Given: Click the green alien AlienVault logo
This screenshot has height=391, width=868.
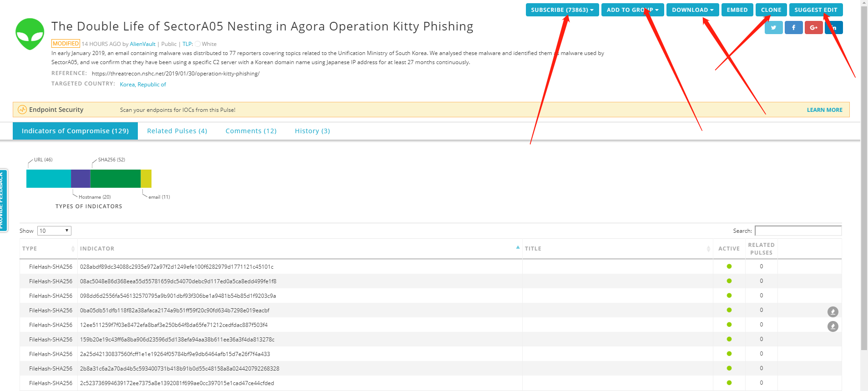Looking at the screenshot, I should click(30, 34).
